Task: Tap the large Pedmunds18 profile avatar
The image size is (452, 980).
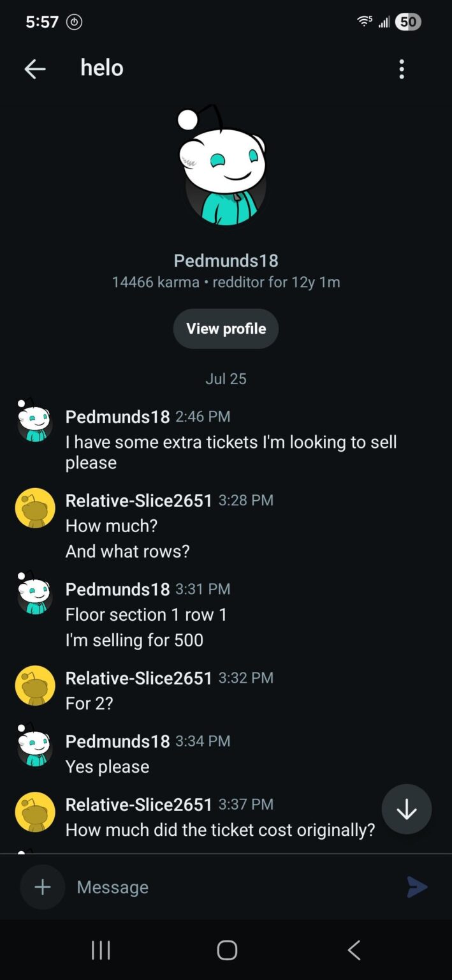Action: pyautogui.click(x=222, y=166)
